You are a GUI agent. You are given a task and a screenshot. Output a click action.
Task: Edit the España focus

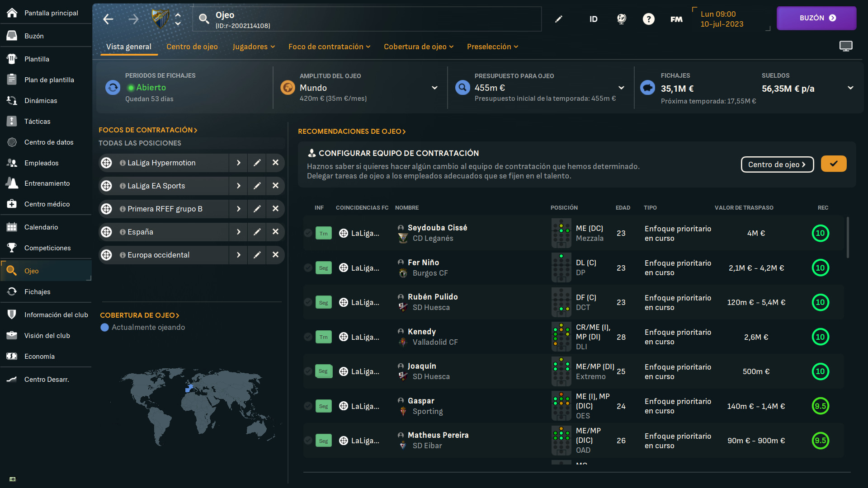257,232
